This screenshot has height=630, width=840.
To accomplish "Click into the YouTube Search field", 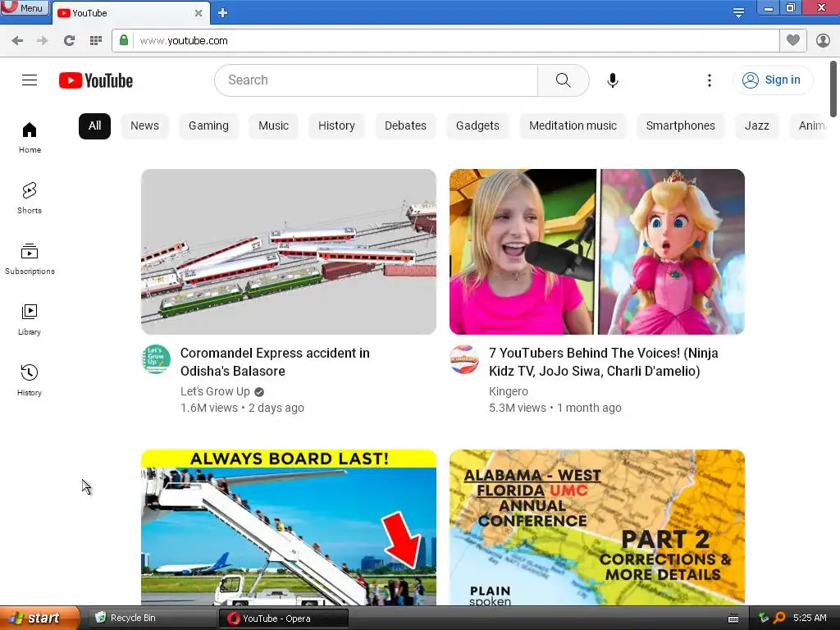I will tap(376, 80).
